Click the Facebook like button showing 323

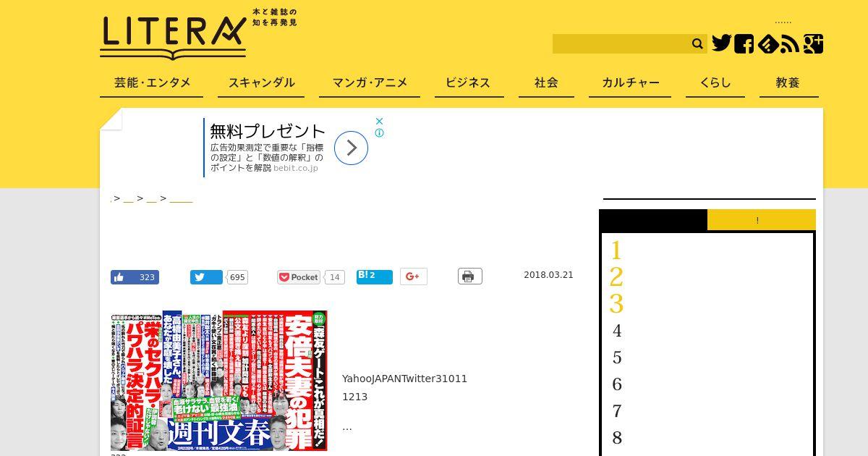tap(135, 277)
